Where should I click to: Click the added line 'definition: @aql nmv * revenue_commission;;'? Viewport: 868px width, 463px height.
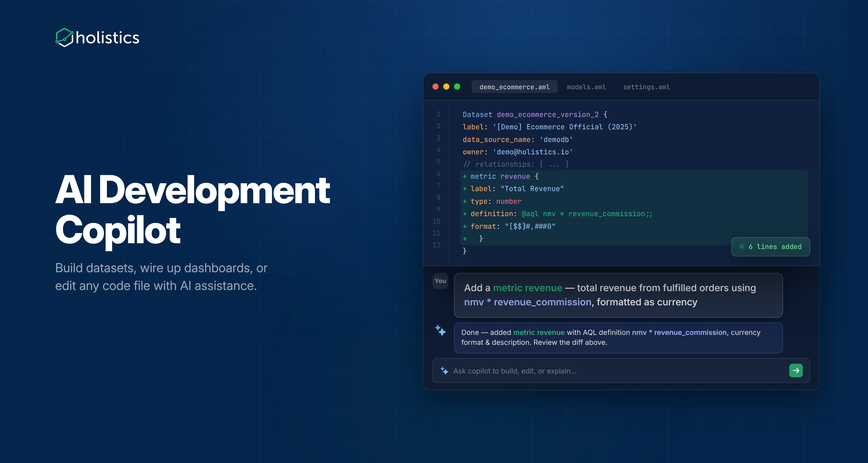coord(634,214)
